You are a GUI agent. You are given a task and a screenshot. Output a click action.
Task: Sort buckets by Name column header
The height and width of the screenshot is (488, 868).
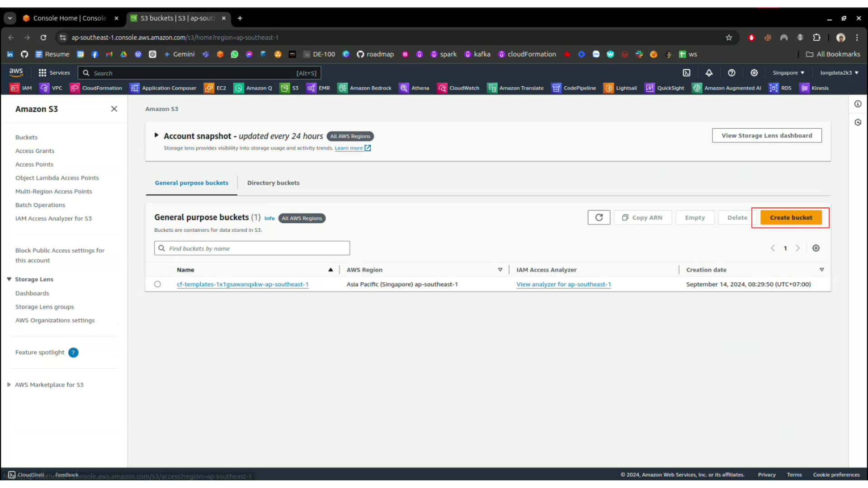pos(185,270)
